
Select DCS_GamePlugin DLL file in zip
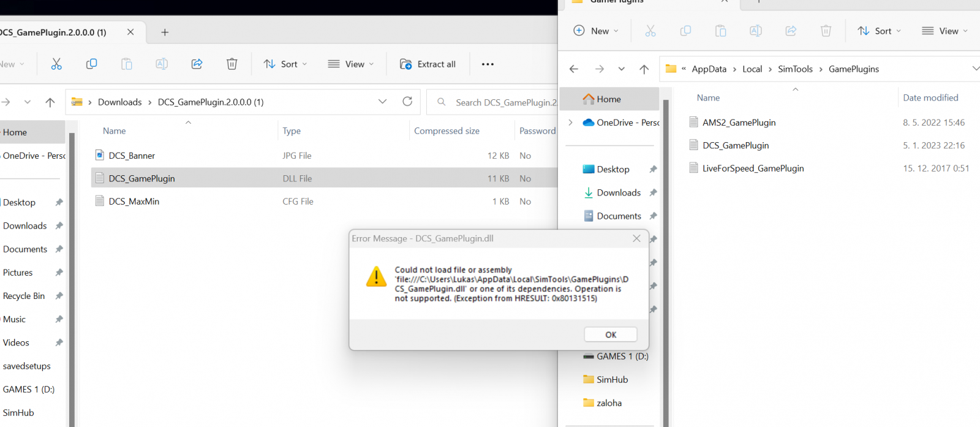[x=324, y=178]
